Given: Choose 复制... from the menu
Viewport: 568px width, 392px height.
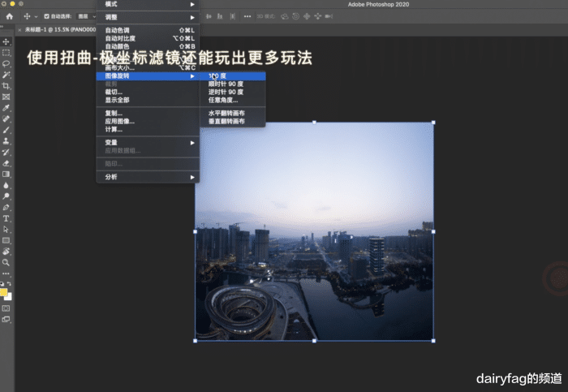Looking at the screenshot, I should (x=148, y=114).
